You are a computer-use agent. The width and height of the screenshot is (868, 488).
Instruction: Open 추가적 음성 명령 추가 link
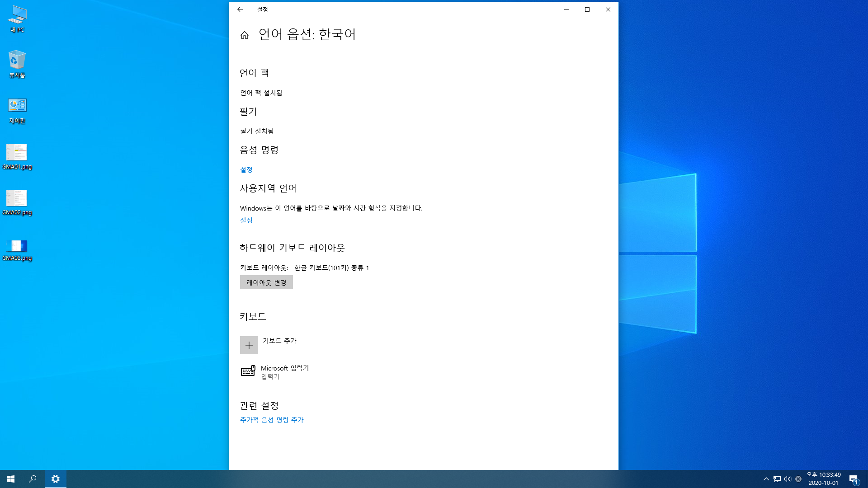[272, 420]
